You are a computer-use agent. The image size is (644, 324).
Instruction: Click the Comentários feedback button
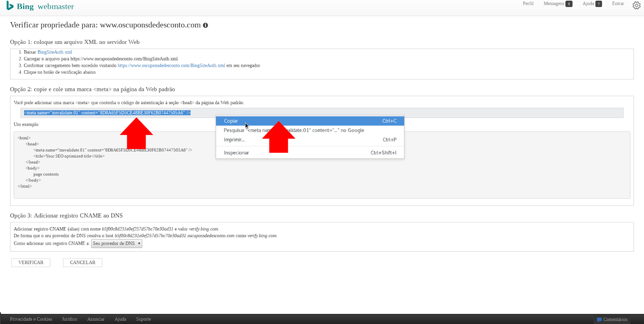coord(612,320)
